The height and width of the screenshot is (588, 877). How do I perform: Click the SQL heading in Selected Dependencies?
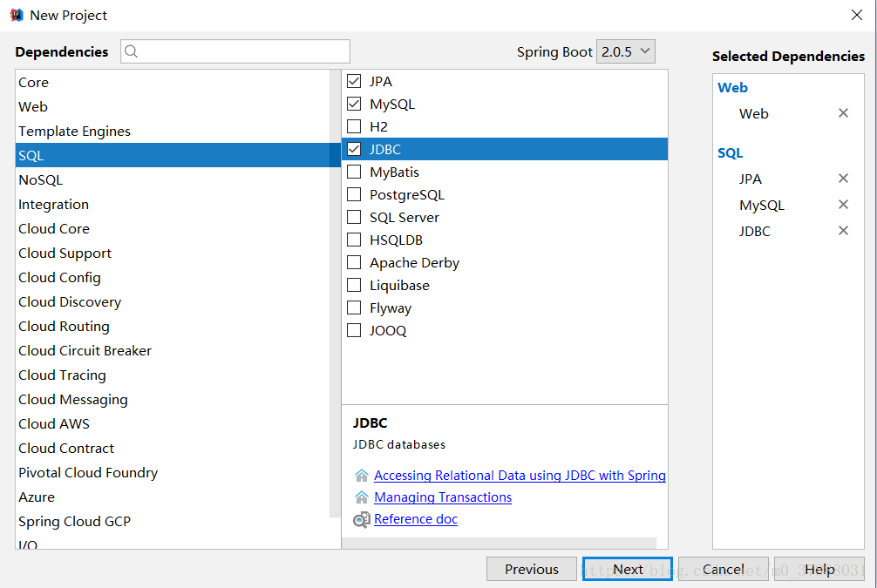pyautogui.click(x=730, y=153)
